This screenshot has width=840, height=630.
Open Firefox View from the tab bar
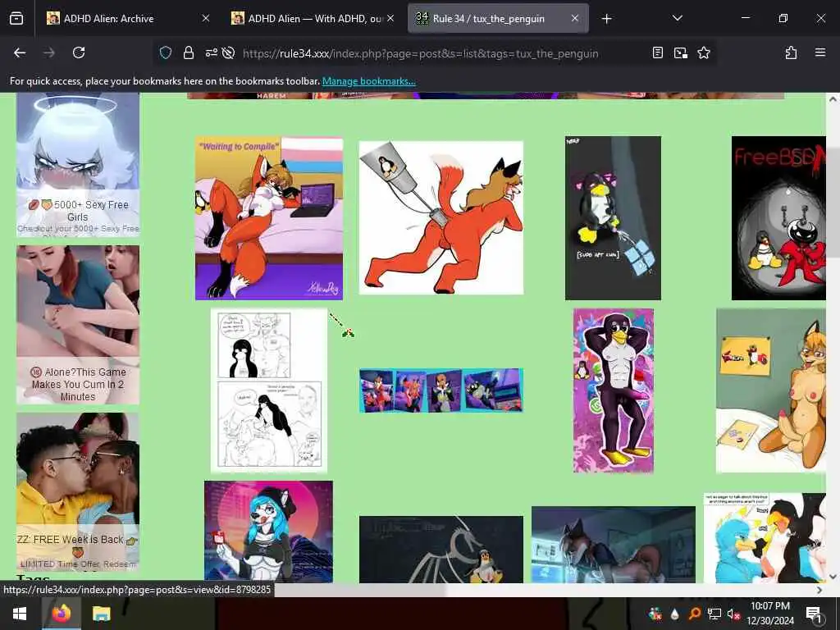tap(16, 19)
